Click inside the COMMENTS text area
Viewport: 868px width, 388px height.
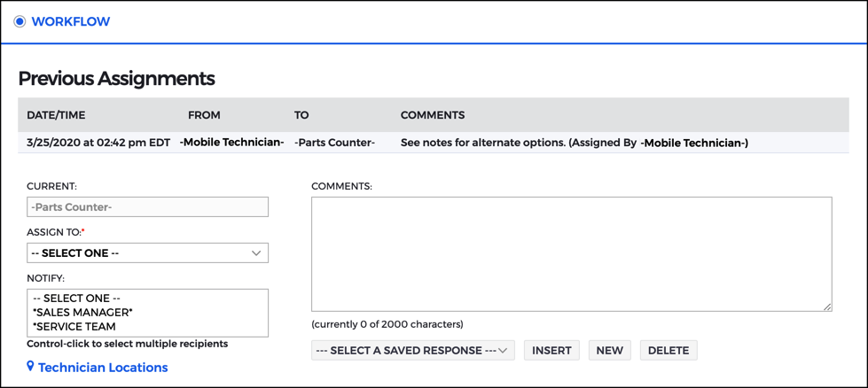(571, 254)
